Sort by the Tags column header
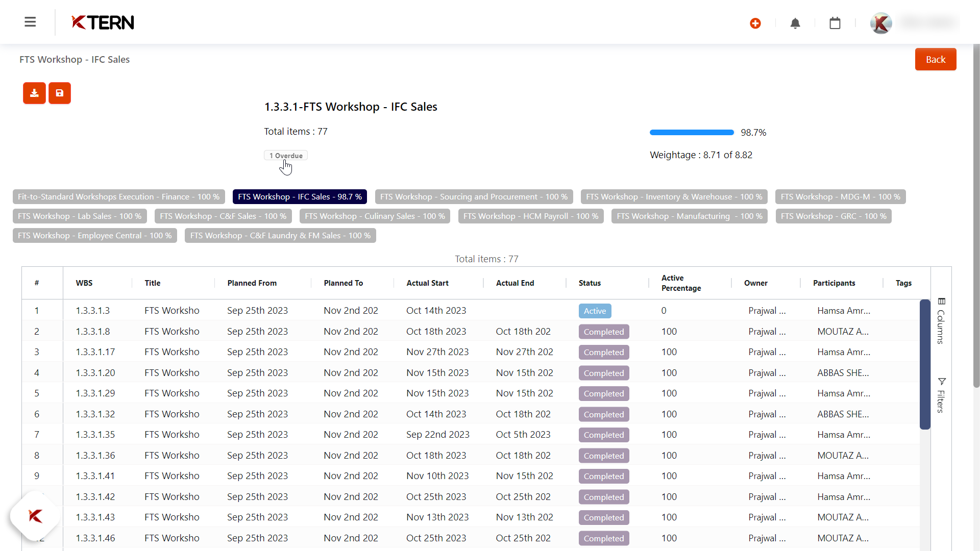The image size is (980, 551). [x=903, y=283]
